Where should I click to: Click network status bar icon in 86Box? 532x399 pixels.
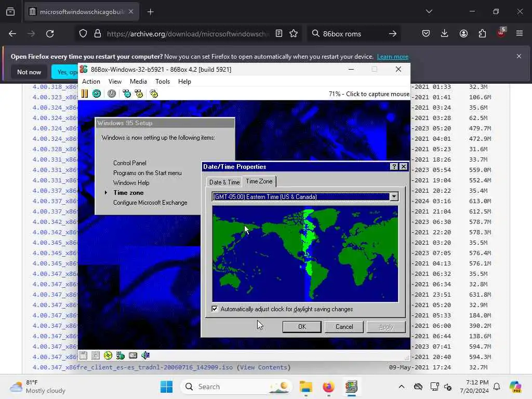[x=121, y=355]
